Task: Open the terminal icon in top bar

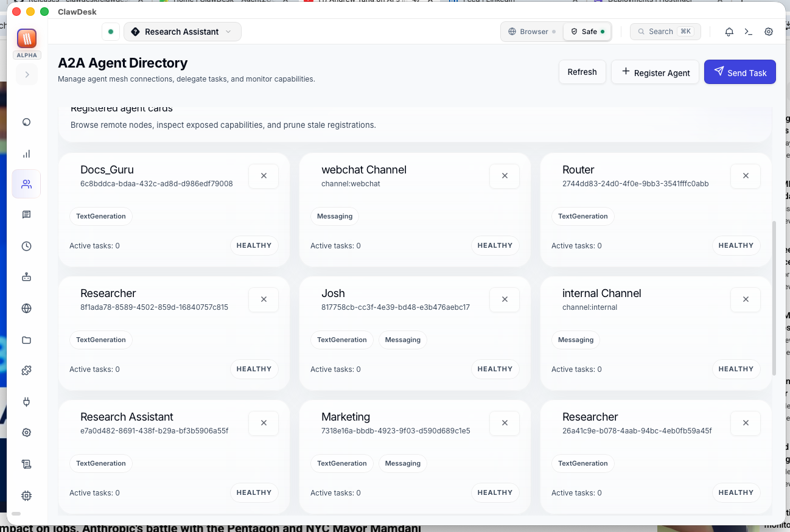Action: (x=748, y=32)
